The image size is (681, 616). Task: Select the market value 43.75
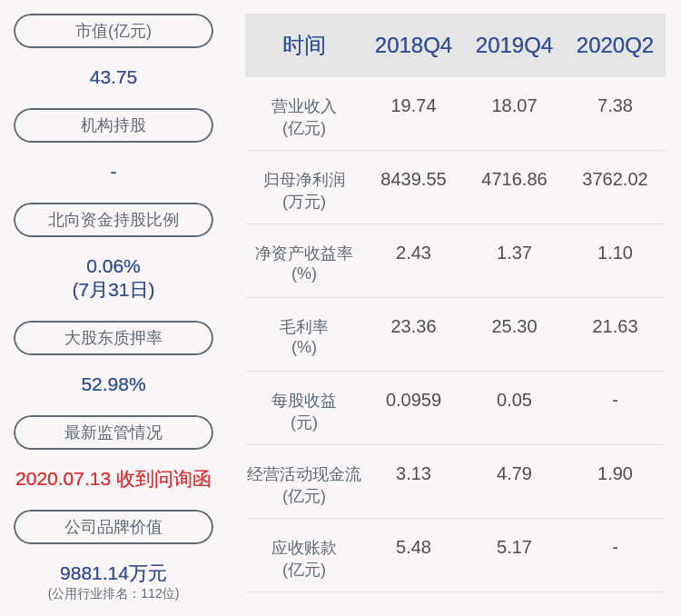pyautogui.click(x=113, y=78)
